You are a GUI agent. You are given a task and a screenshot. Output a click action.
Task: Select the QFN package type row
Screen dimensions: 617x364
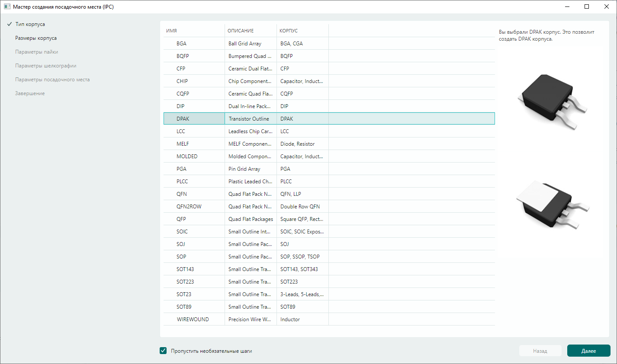182,194
